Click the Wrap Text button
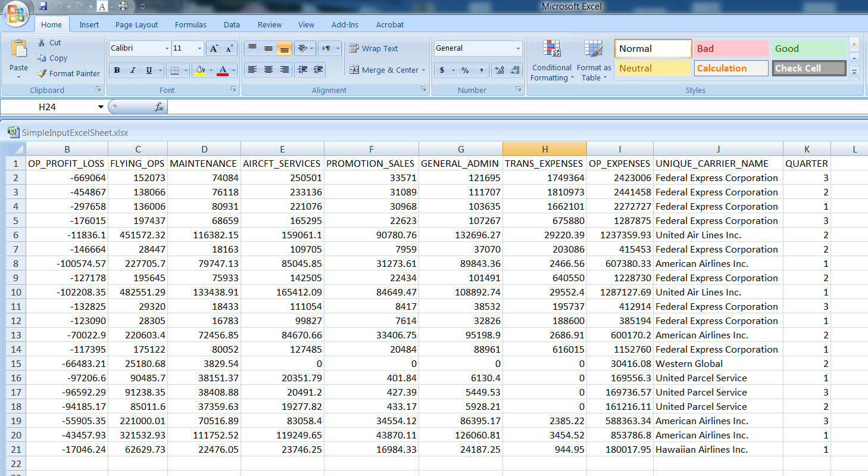The width and height of the screenshot is (868, 476). click(373, 49)
